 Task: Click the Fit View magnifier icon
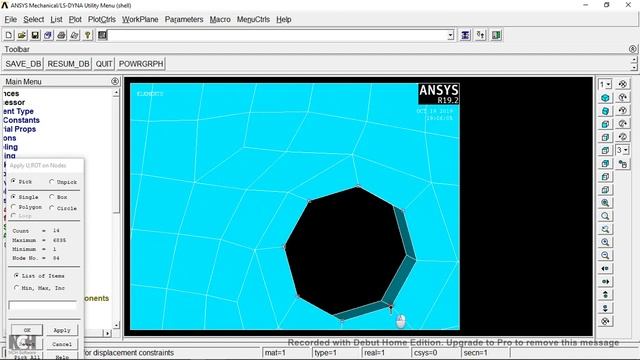click(x=605, y=203)
